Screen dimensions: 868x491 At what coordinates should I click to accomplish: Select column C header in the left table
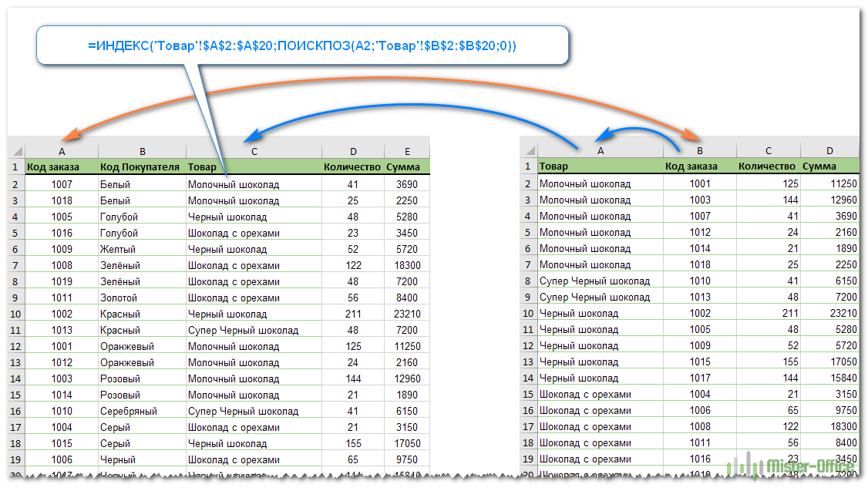click(x=254, y=151)
